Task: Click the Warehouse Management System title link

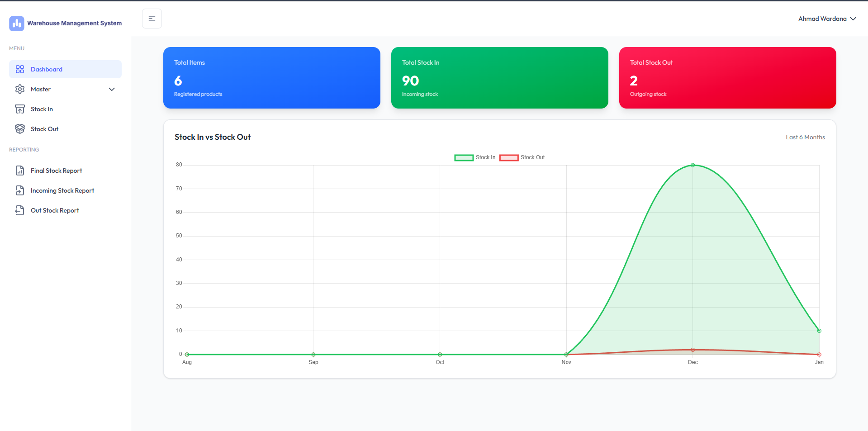Action: point(74,23)
